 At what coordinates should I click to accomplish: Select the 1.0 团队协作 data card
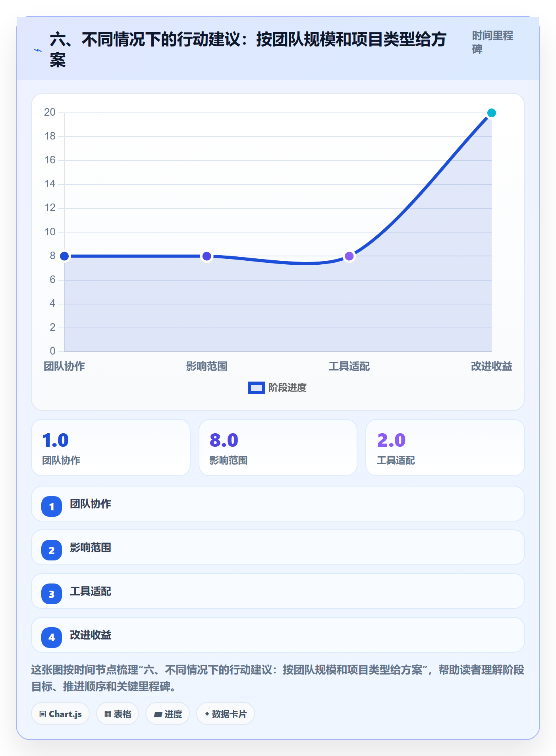pos(111,448)
